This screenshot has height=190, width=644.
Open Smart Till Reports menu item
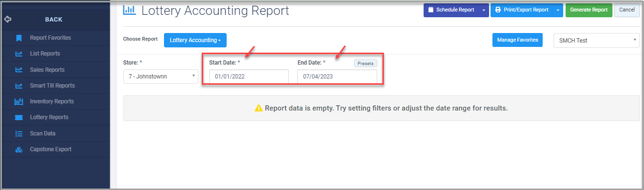point(52,86)
